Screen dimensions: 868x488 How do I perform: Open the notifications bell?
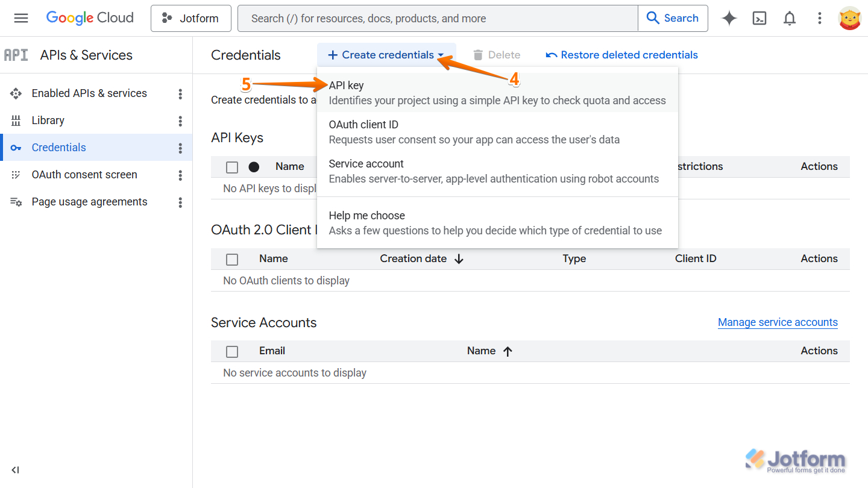coord(789,18)
